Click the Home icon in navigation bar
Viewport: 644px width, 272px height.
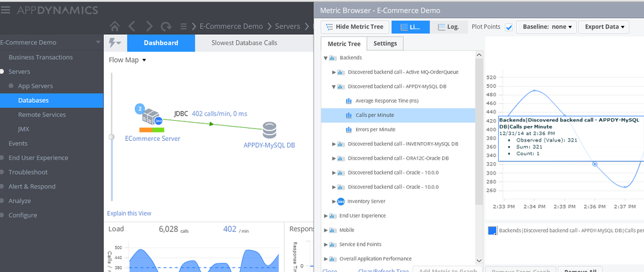point(115,26)
